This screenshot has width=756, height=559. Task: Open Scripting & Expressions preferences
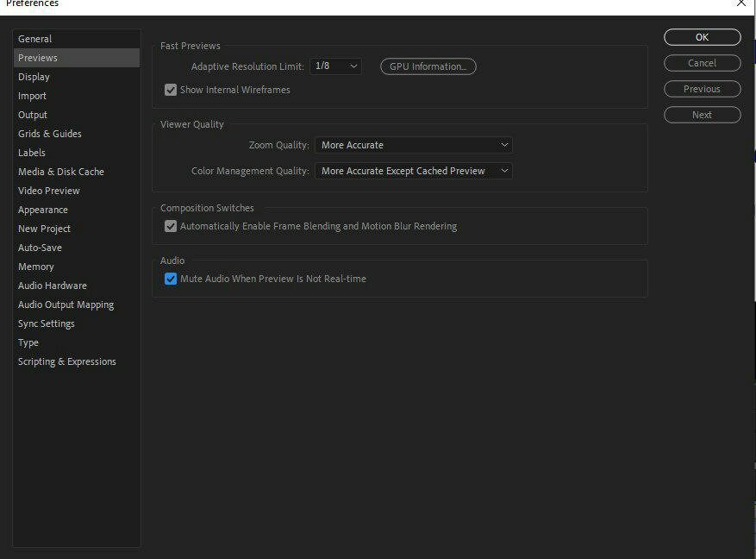77,361
